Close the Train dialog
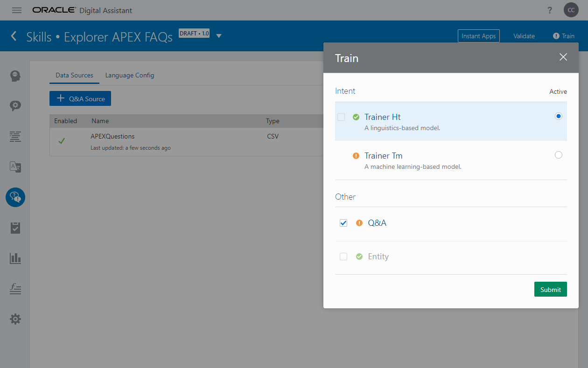 563,57
